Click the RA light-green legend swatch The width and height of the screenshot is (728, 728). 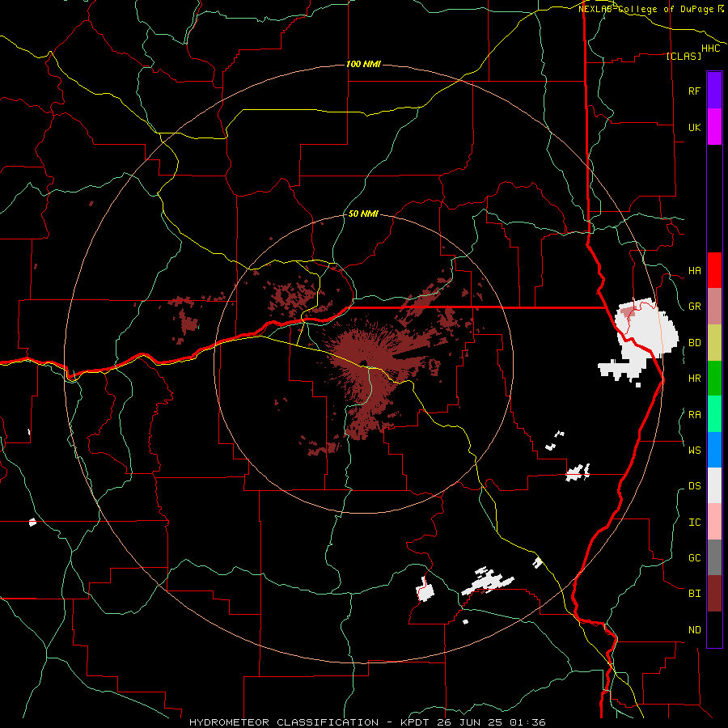(714, 414)
